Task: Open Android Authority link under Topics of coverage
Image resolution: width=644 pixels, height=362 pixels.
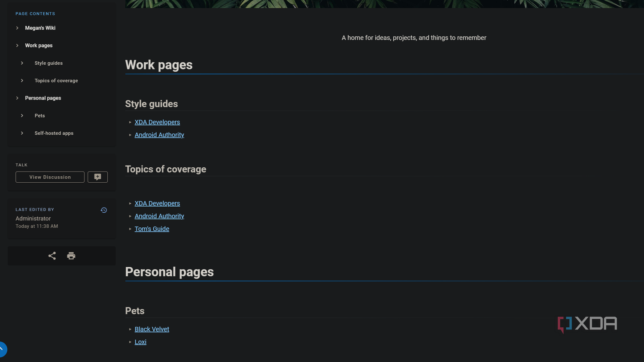Action: point(159,216)
